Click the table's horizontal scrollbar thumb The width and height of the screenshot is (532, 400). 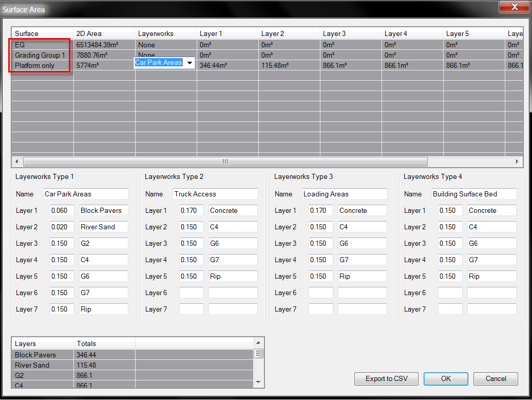225,161
